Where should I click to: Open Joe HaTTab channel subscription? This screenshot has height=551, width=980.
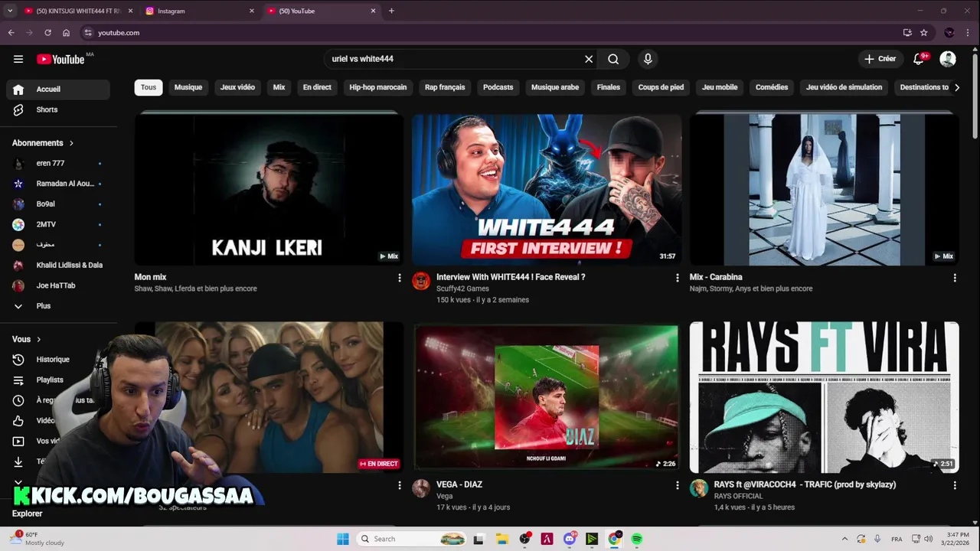pyautogui.click(x=58, y=285)
